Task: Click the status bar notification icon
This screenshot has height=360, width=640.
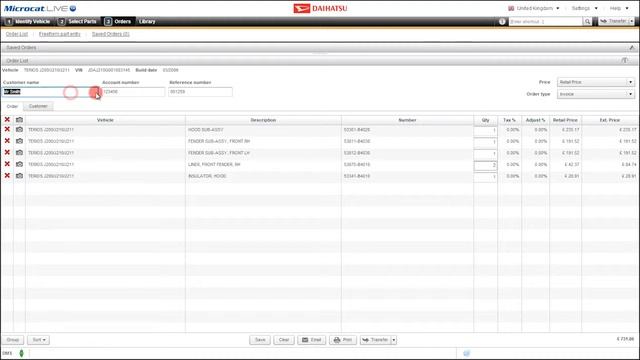Action: click(x=467, y=353)
